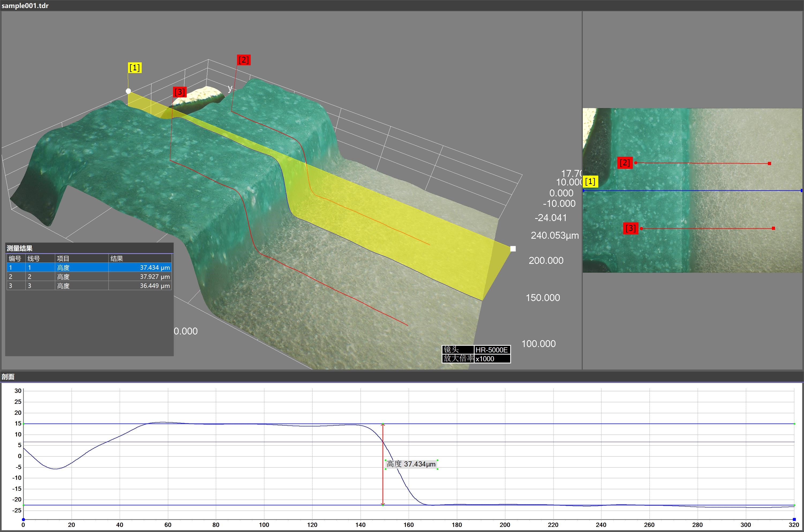Click the 高度 37.434µm label in profile
The height and width of the screenshot is (532, 804).
[411, 464]
